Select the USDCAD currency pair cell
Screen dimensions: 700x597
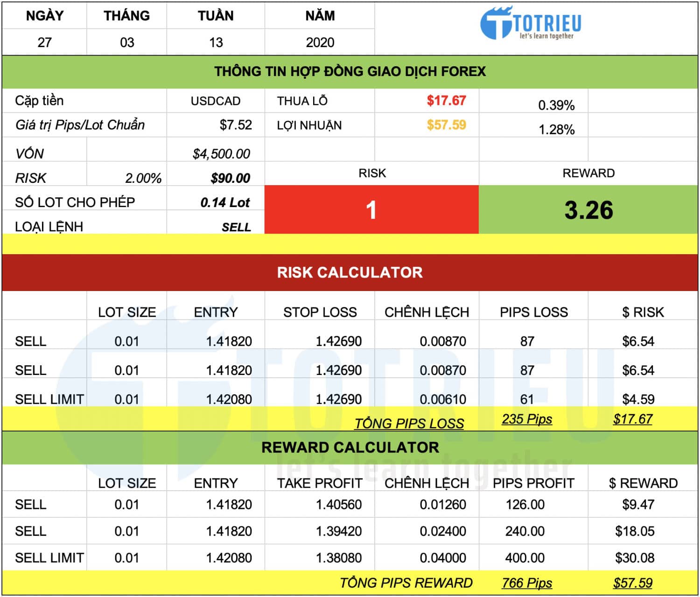pos(215,101)
